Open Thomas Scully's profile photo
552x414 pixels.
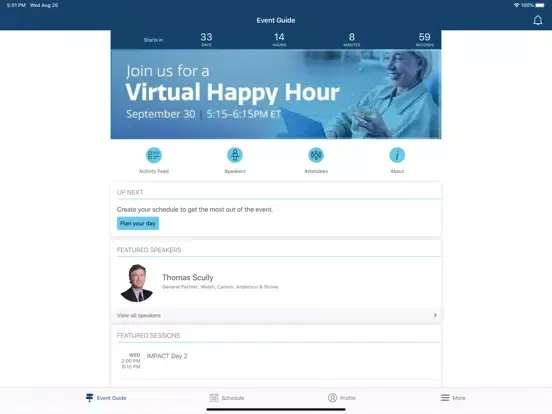click(x=137, y=283)
